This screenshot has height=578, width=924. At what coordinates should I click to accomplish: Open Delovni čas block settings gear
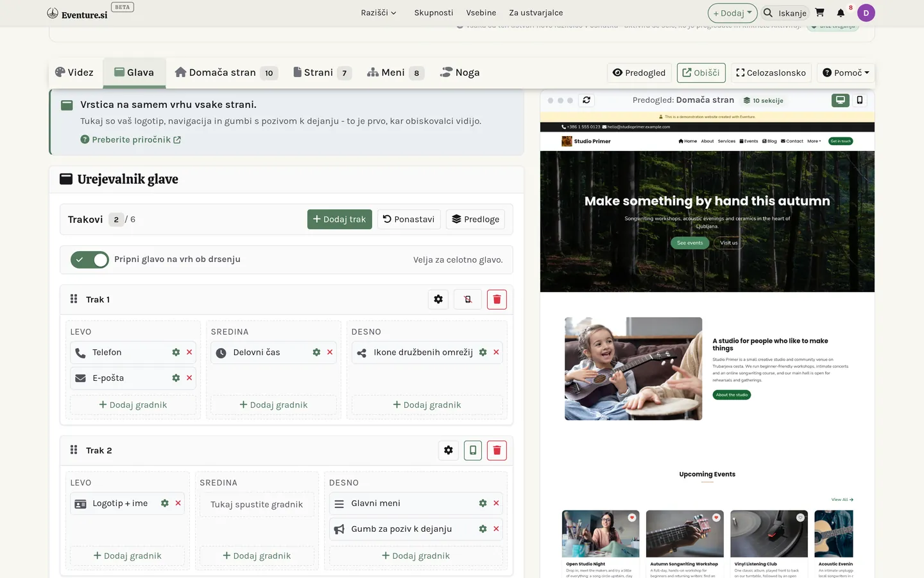(316, 353)
